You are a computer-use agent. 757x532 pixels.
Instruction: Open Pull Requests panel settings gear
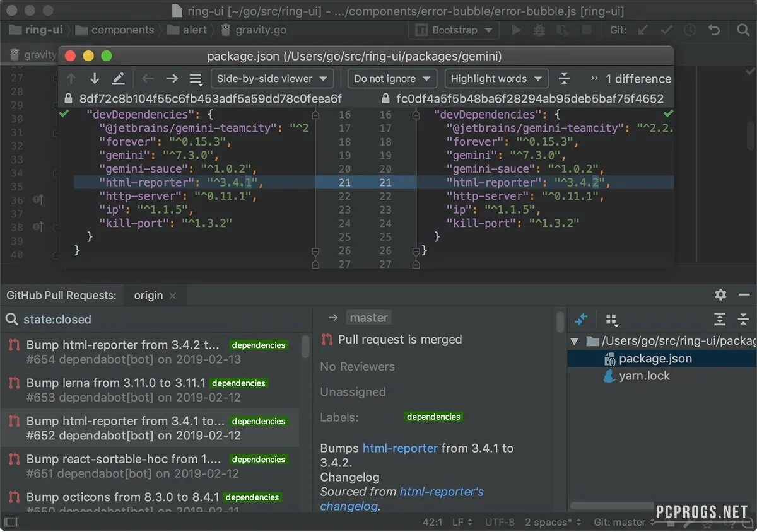point(720,294)
